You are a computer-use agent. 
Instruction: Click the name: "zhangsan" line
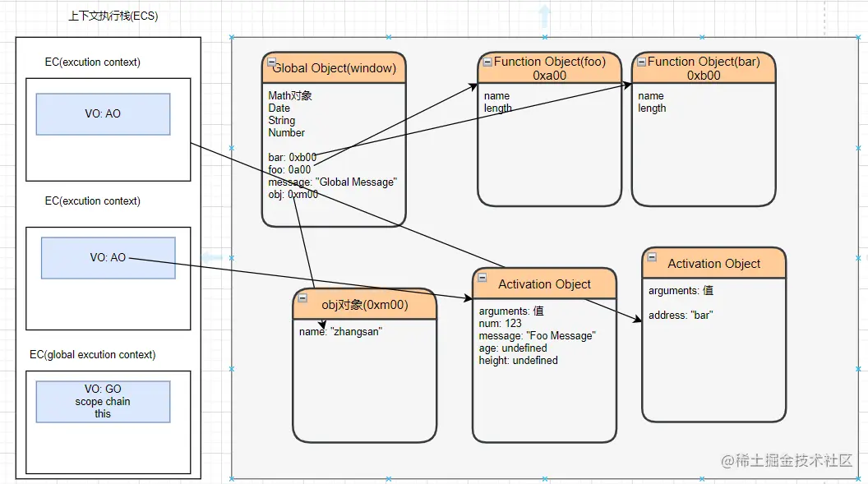[x=340, y=332]
